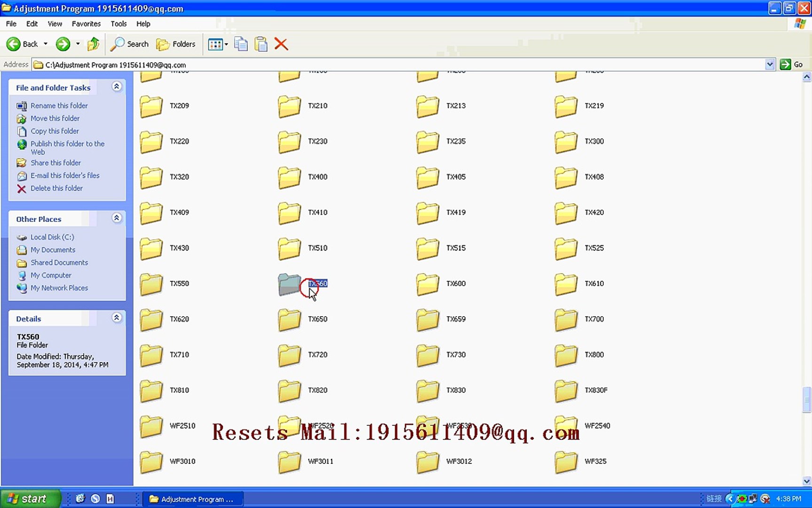Click the red Delete toolbar icon
This screenshot has height=508, width=812.
click(x=281, y=44)
